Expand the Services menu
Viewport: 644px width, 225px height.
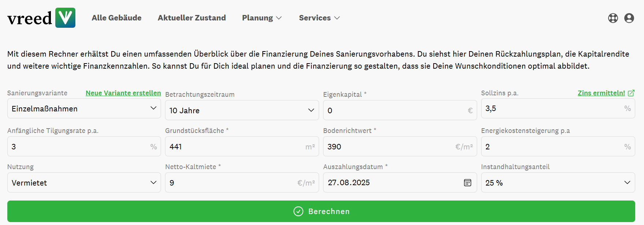pyautogui.click(x=319, y=18)
